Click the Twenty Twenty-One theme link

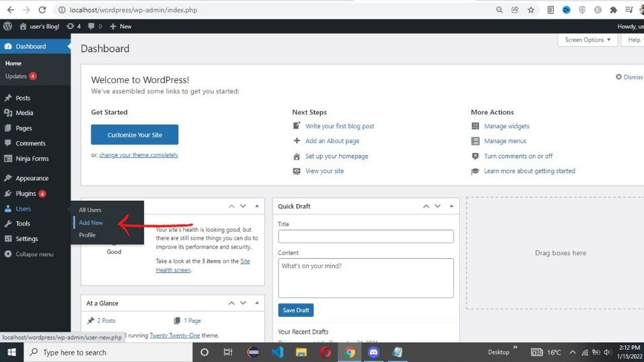(x=174, y=335)
